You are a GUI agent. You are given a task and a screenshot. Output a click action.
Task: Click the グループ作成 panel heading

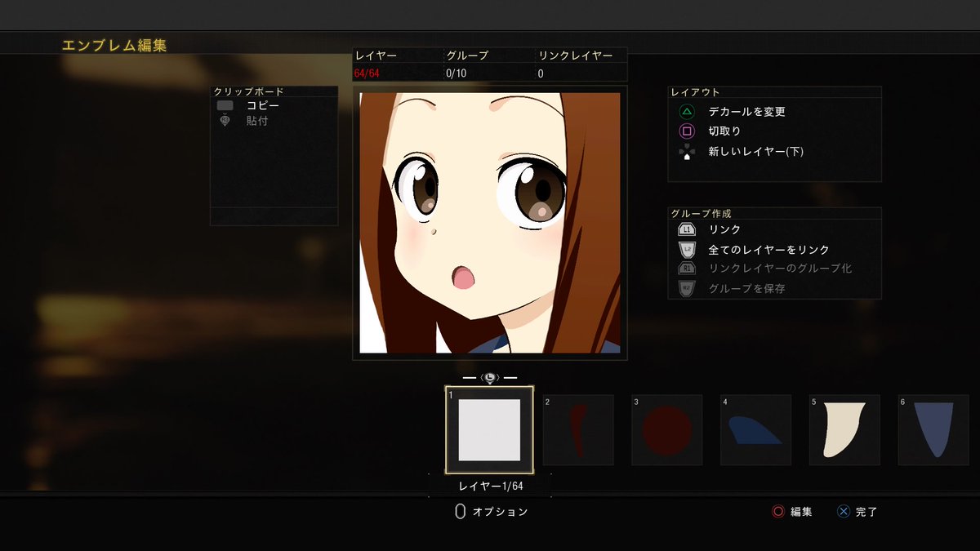coord(701,213)
